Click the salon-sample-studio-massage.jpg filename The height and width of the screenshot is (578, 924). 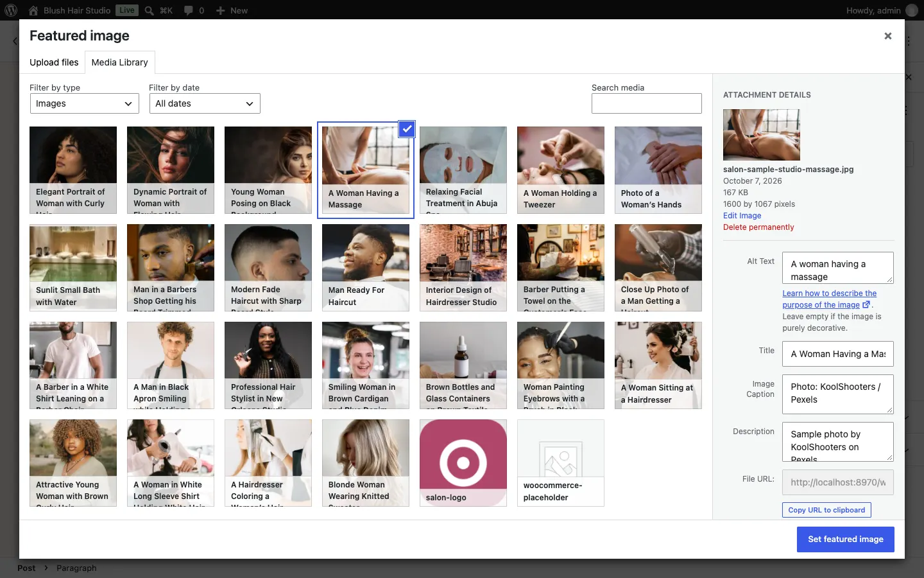coord(788,170)
